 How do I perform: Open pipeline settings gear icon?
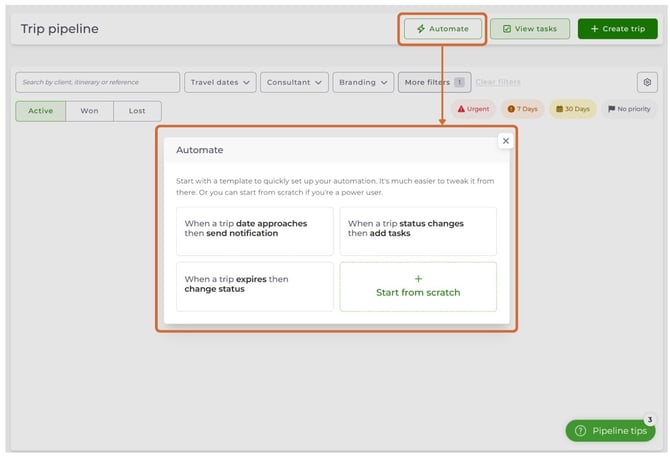647,82
